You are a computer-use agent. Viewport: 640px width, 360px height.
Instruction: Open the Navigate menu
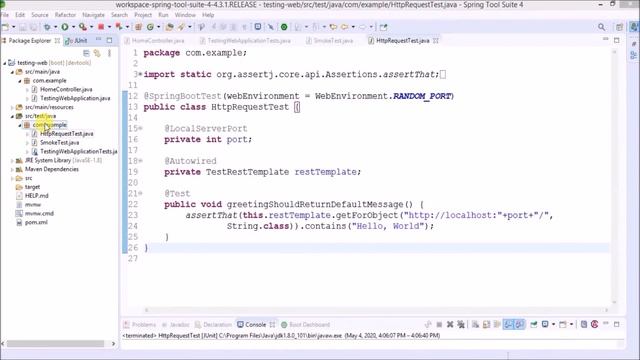(93, 15)
